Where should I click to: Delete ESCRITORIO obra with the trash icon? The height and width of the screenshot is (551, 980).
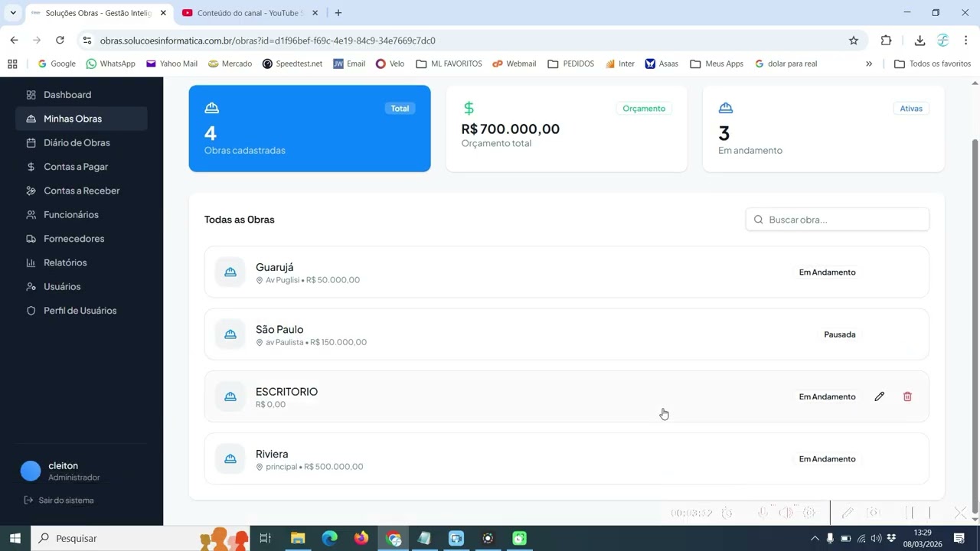point(907,396)
